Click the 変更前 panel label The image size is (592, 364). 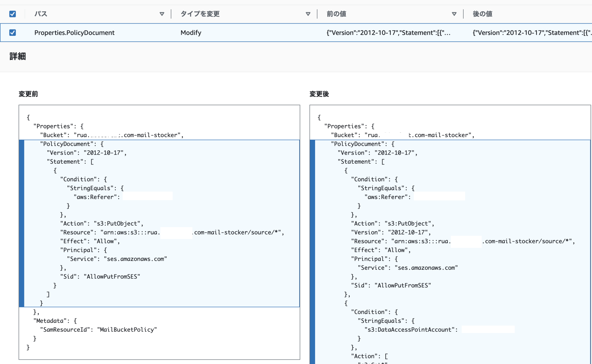click(x=28, y=94)
